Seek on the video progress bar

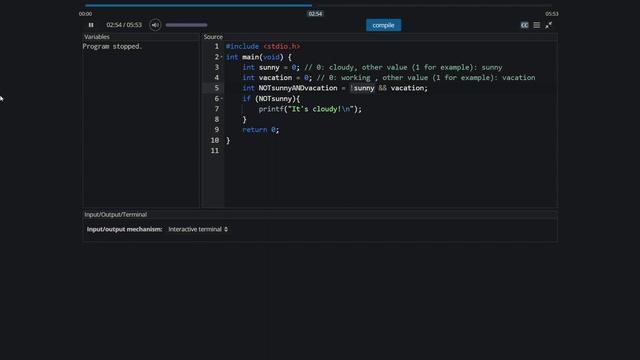318,5
